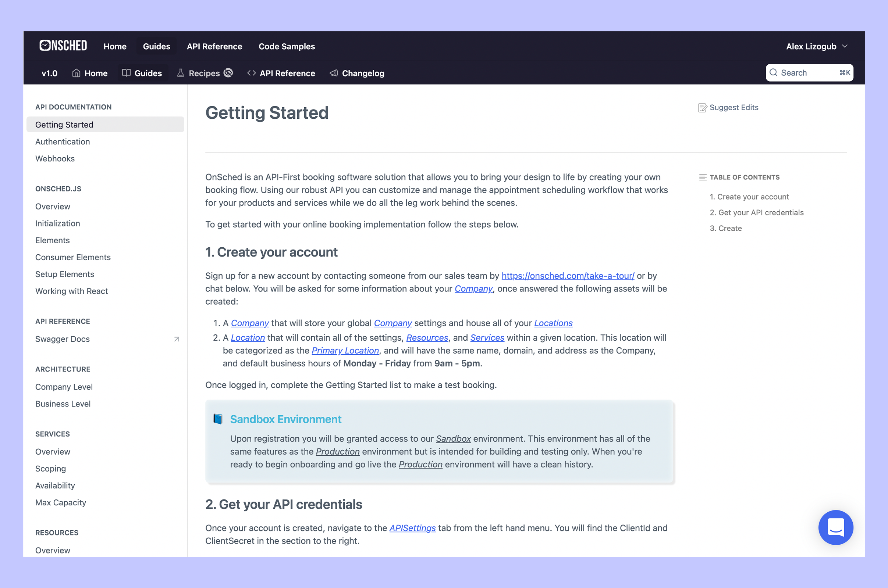Open Changelog via the megaphone icon

[x=333, y=73]
